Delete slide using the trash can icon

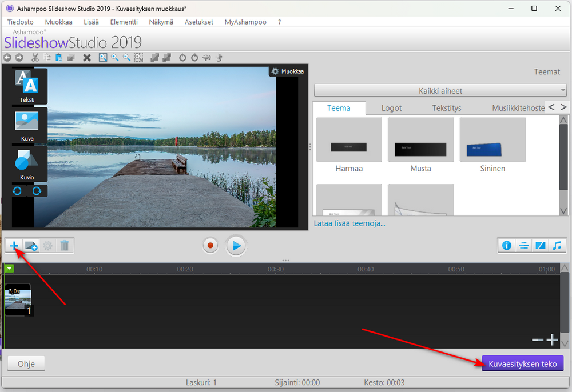(65, 246)
